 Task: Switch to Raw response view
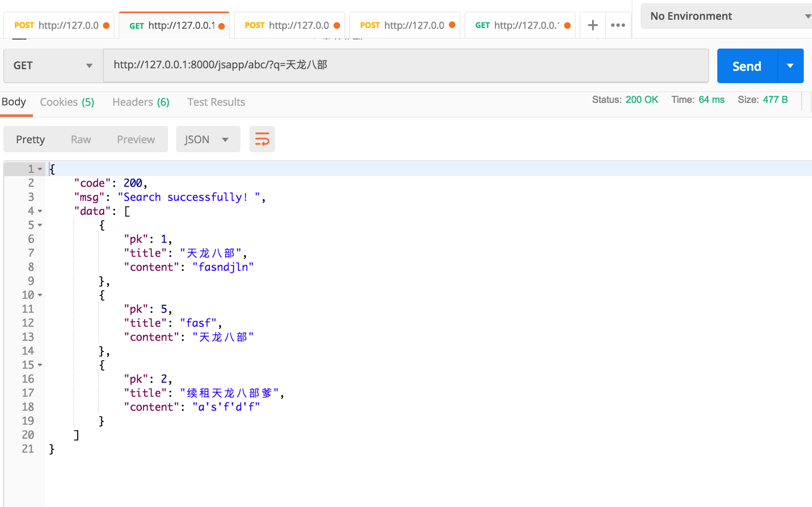[x=81, y=140]
